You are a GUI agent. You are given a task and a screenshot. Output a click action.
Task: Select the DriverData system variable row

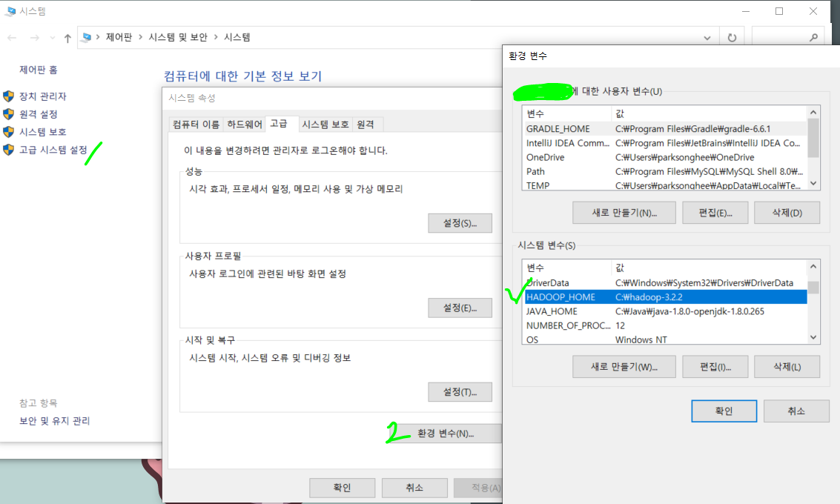point(665,283)
